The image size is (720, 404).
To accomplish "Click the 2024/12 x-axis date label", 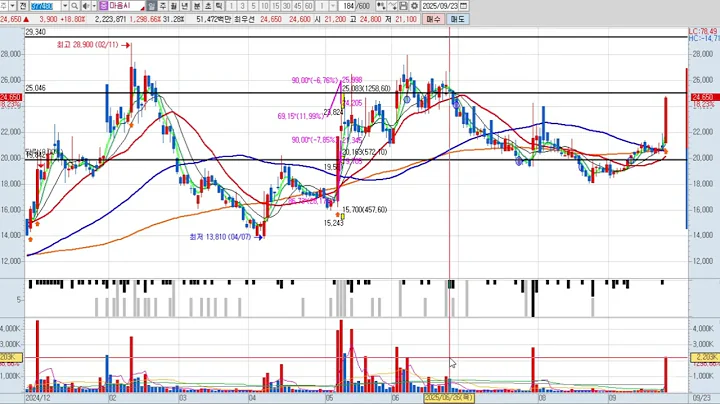I will [x=38, y=398].
